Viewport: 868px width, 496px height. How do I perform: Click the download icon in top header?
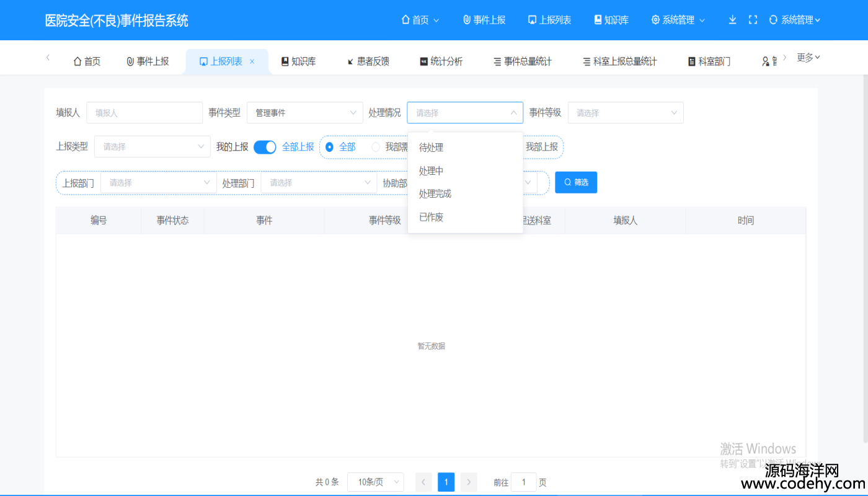[732, 20]
